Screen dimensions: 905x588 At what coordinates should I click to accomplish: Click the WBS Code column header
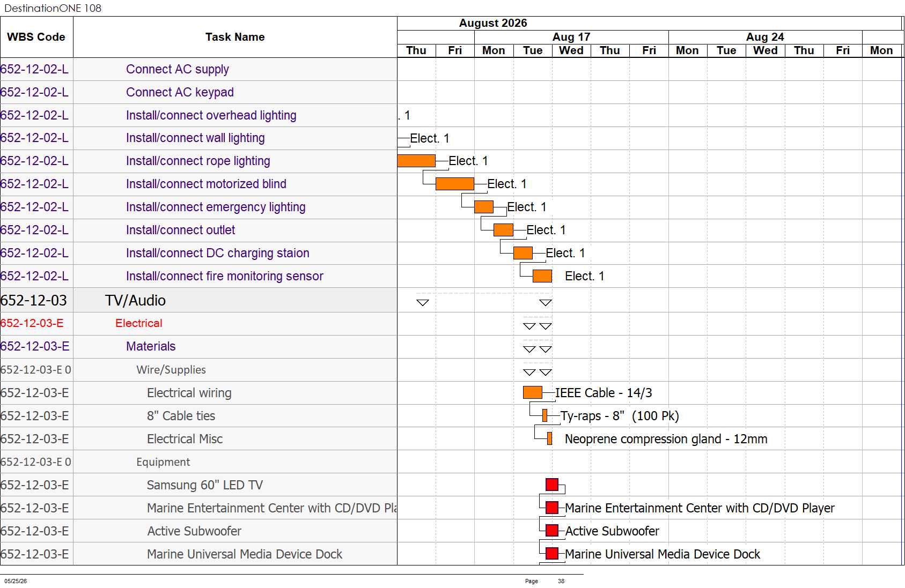coord(36,37)
